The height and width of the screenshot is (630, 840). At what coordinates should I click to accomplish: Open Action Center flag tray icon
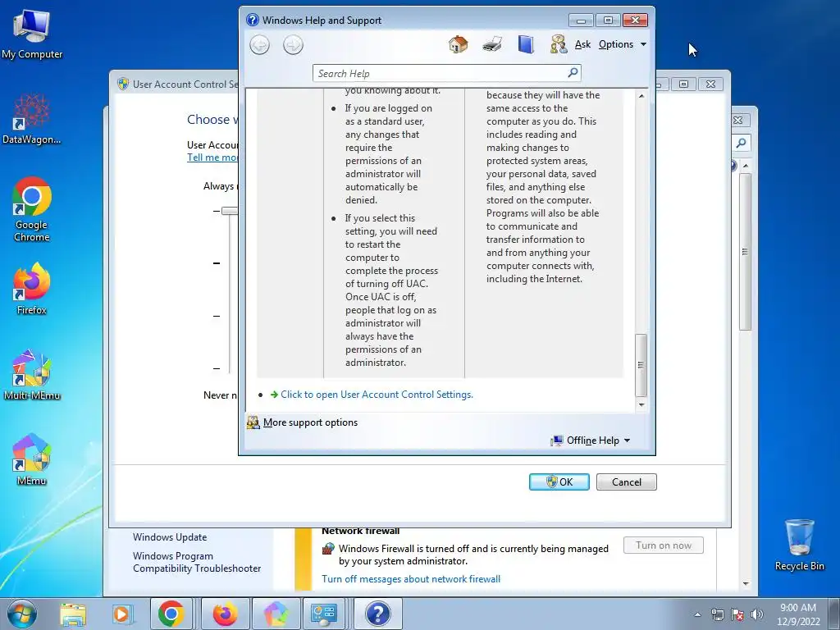click(x=737, y=614)
